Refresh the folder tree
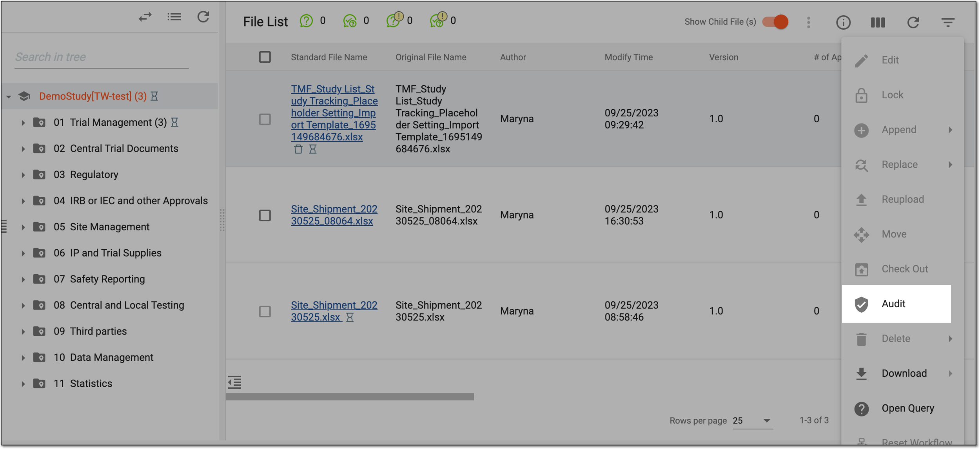980x449 pixels. click(x=203, y=17)
